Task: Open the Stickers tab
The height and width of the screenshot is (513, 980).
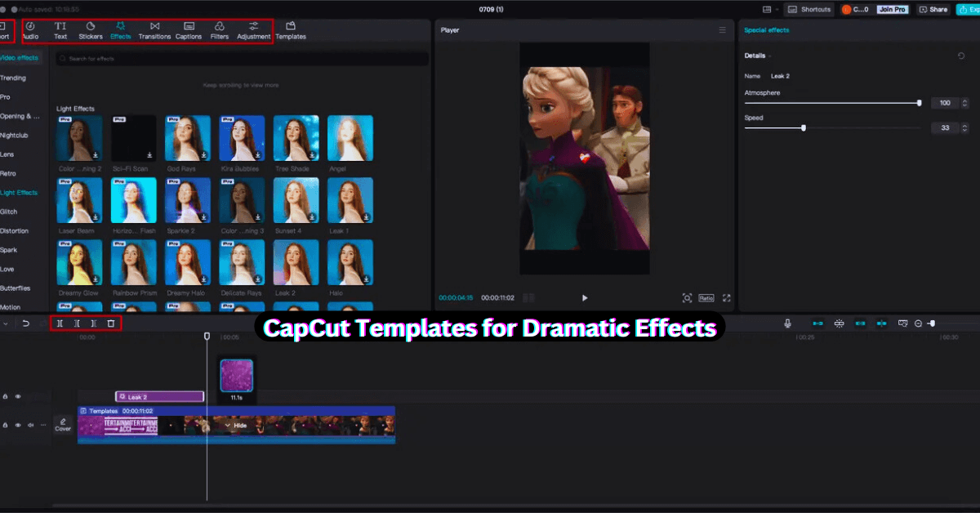Action: [91, 31]
